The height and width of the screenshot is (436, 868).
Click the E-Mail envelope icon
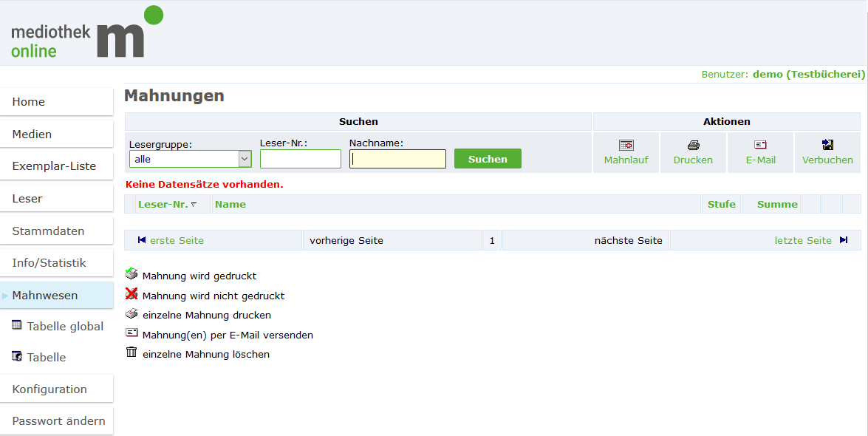[x=760, y=146]
